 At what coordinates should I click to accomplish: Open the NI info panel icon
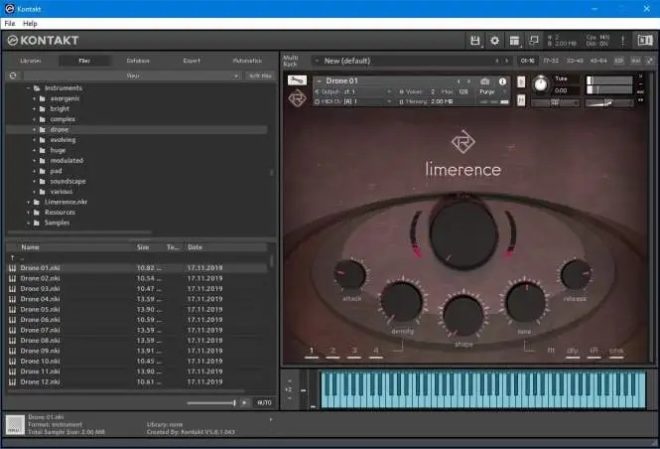(644, 40)
